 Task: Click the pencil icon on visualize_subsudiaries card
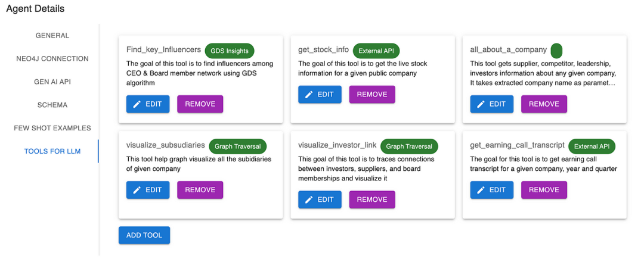(x=137, y=190)
